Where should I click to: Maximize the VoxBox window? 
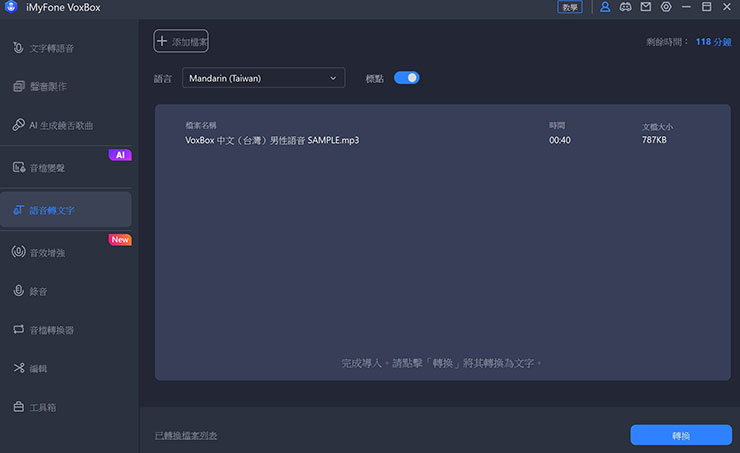pos(706,7)
